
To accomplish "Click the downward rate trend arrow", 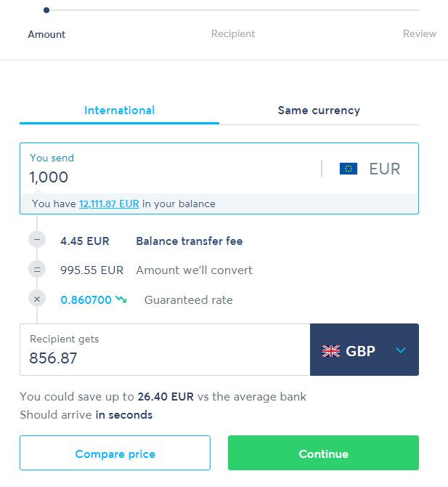I will (121, 299).
